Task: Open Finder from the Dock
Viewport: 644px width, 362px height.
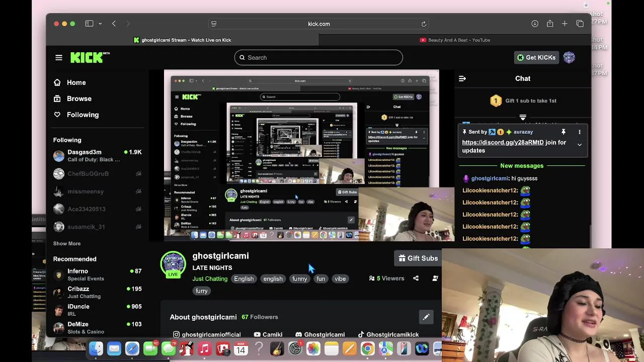Action: pos(96,348)
